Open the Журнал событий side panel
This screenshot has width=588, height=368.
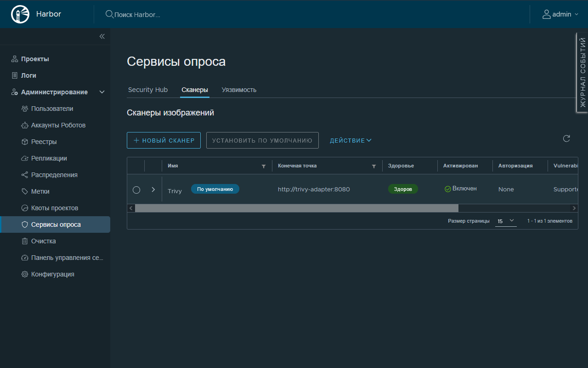pyautogui.click(x=582, y=73)
